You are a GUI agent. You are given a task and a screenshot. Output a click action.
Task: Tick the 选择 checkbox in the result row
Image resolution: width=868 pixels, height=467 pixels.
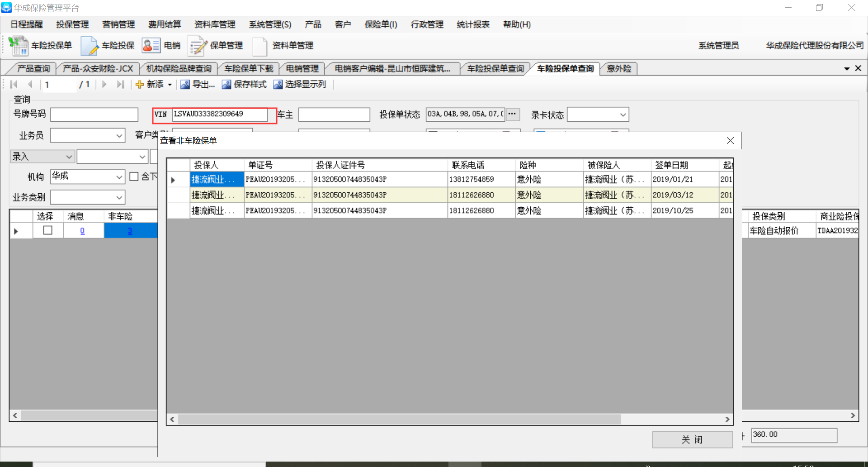click(47, 230)
